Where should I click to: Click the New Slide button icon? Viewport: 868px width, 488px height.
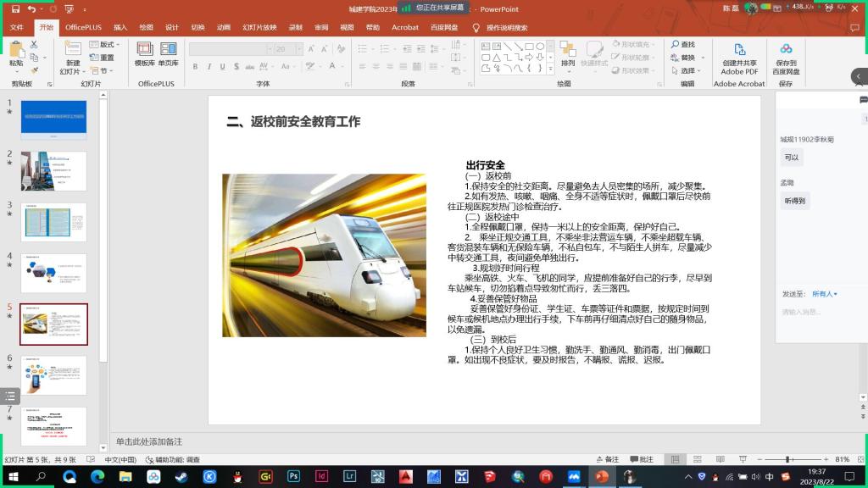point(73,49)
